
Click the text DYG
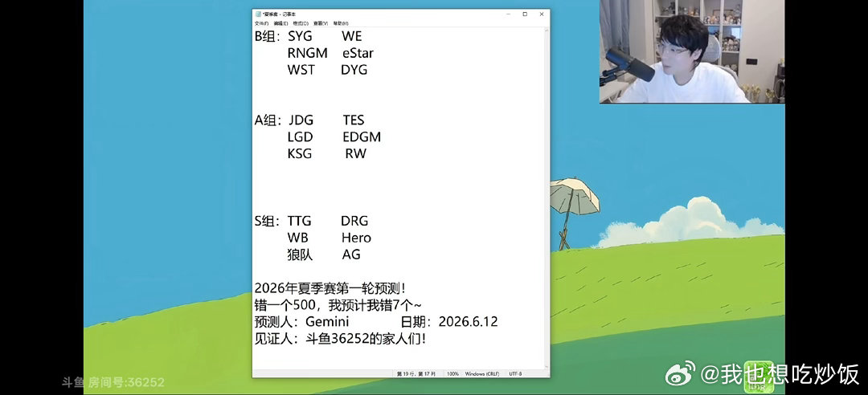[x=354, y=71]
